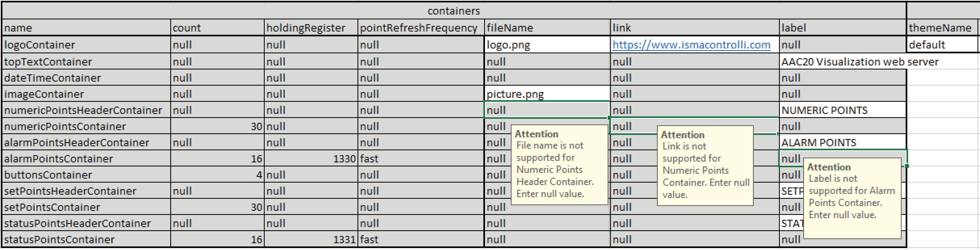Select the themeName header cell
The height and width of the screenshot is (250, 980).
click(941, 28)
